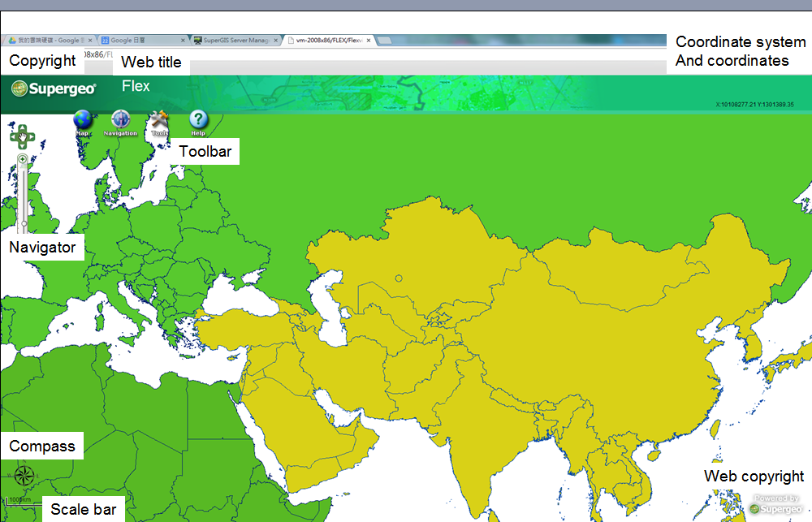The width and height of the screenshot is (812, 522).
Task: Open the Navigation toolbar icon
Action: (x=120, y=120)
